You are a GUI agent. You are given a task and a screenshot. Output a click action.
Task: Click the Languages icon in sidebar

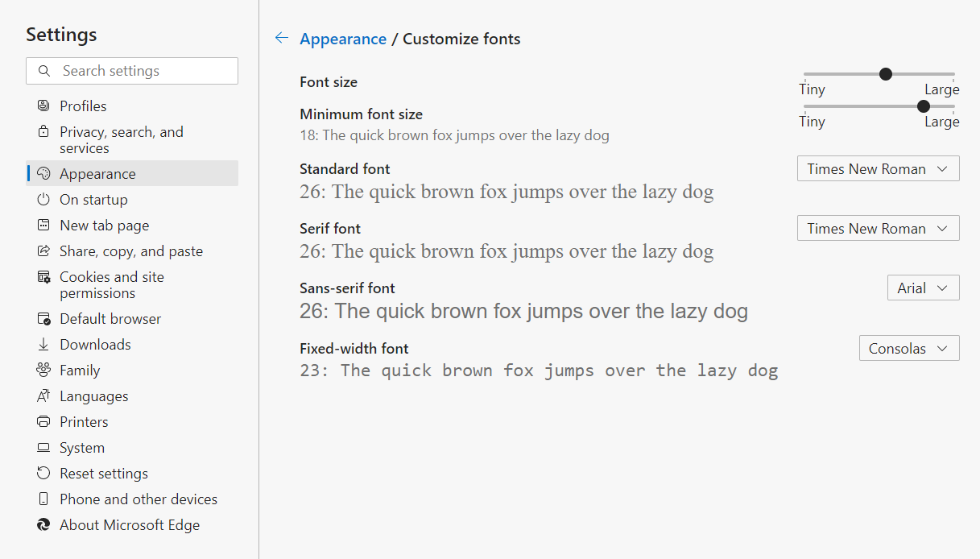pyautogui.click(x=43, y=396)
